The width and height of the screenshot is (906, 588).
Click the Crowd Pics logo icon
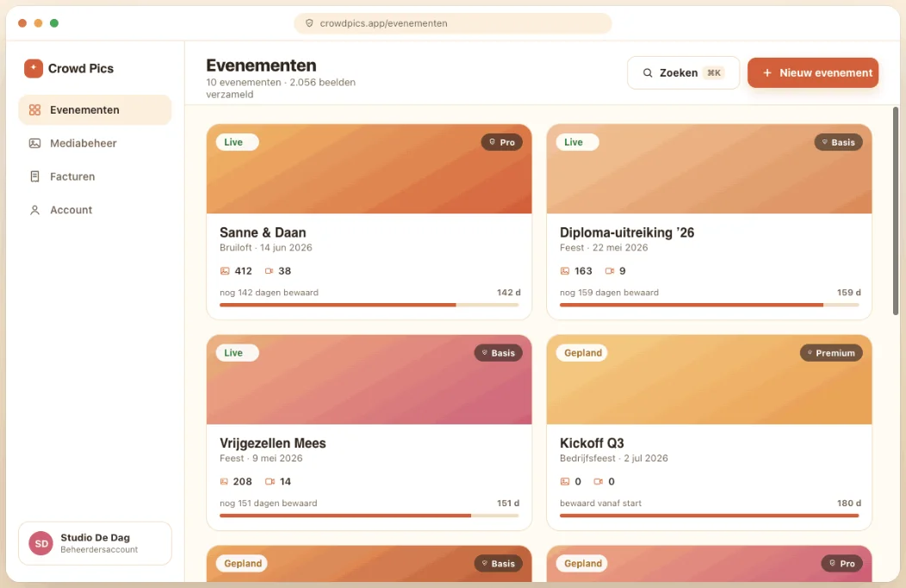(x=34, y=68)
